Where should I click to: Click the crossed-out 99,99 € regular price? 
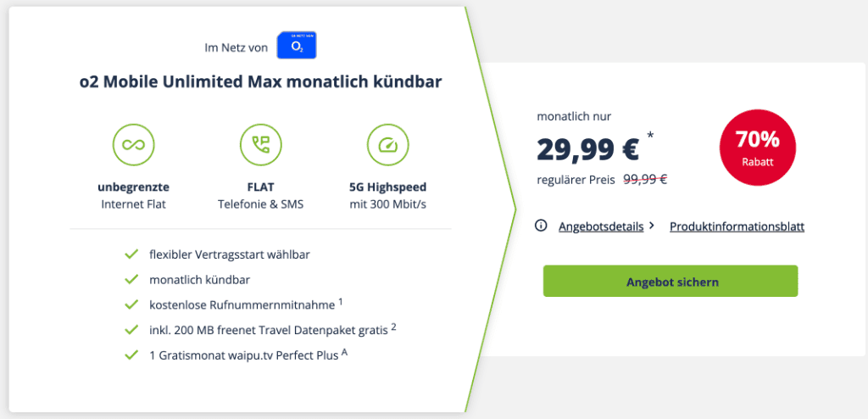(x=645, y=180)
